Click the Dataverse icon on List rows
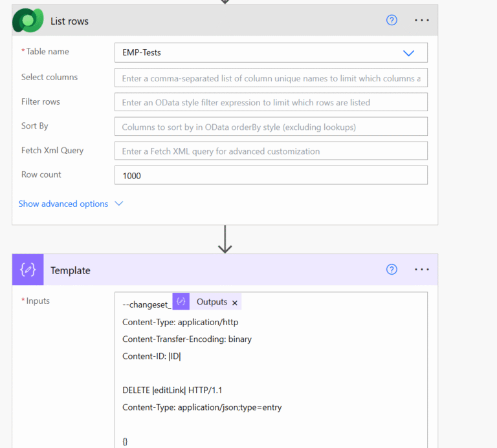The image size is (497, 448). (28, 20)
